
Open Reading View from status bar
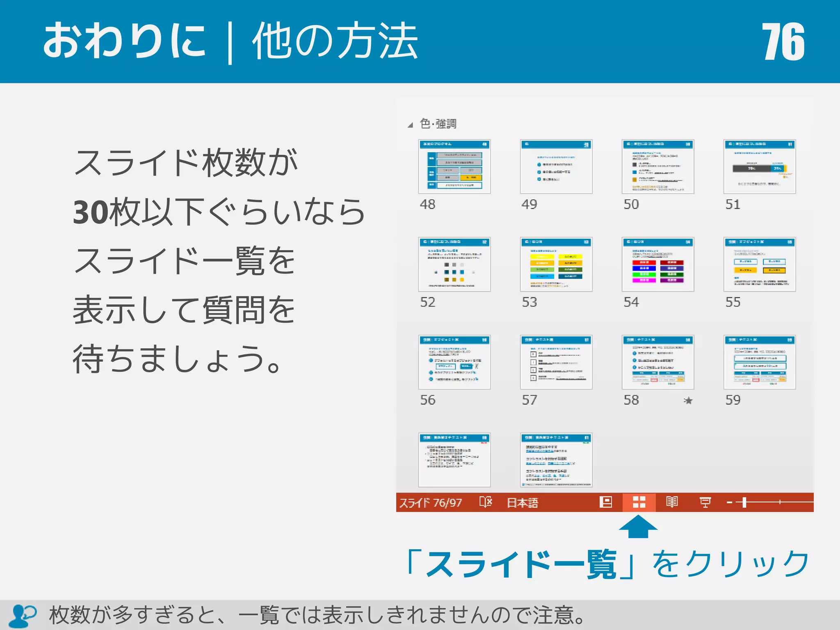pos(672,502)
